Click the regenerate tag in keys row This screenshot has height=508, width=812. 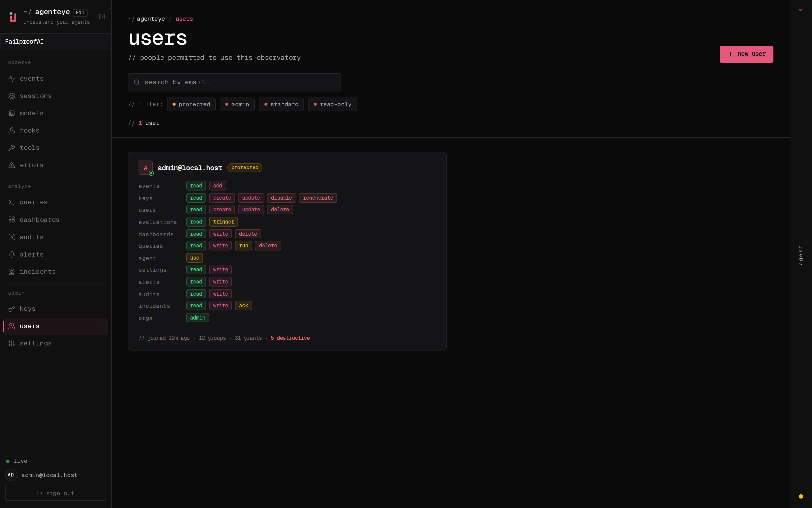point(318,198)
